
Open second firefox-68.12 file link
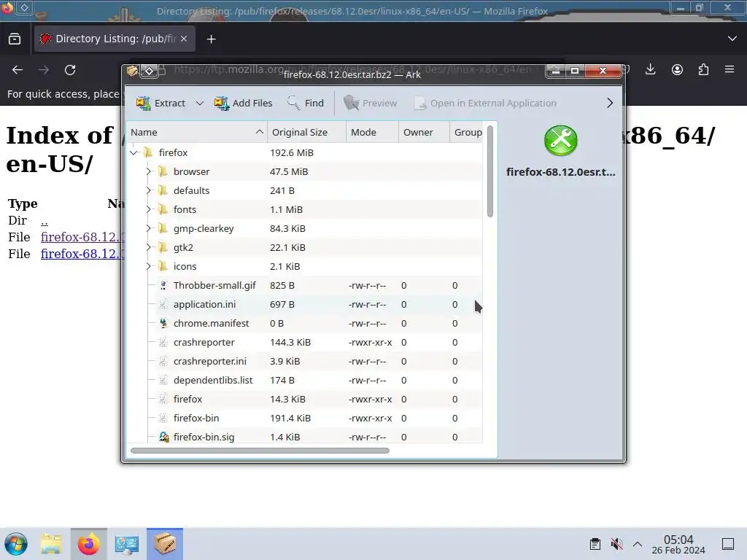tap(82, 254)
